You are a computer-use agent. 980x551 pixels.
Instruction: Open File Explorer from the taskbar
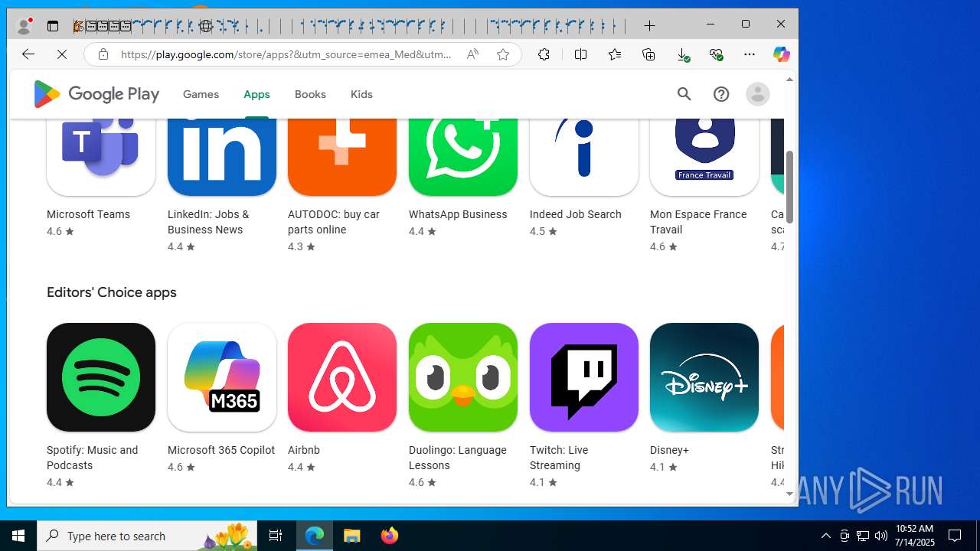tap(352, 536)
